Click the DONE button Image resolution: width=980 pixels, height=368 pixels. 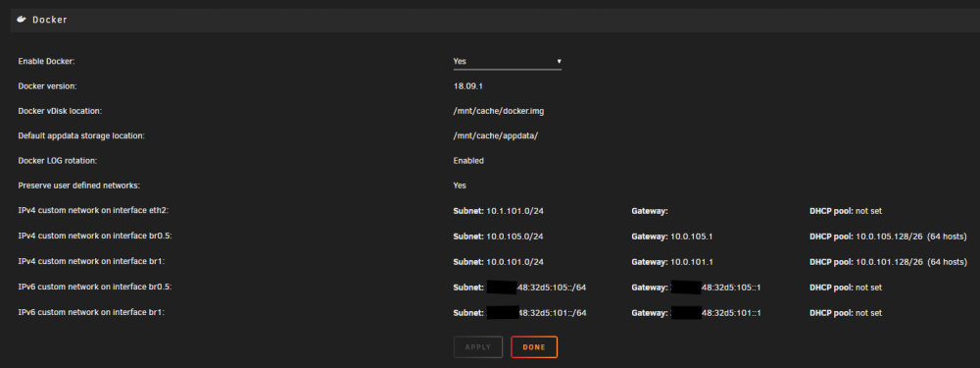(x=534, y=346)
